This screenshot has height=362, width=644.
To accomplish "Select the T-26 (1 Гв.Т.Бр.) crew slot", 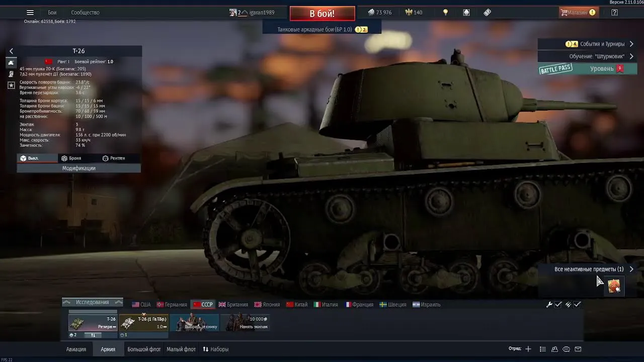I will click(144, 323).
